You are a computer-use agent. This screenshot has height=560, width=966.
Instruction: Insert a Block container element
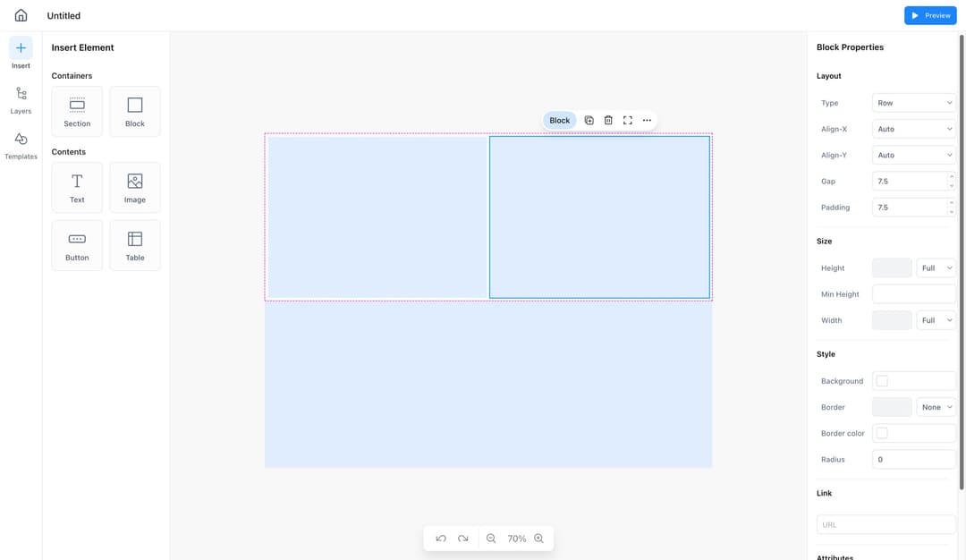(135, 111)
